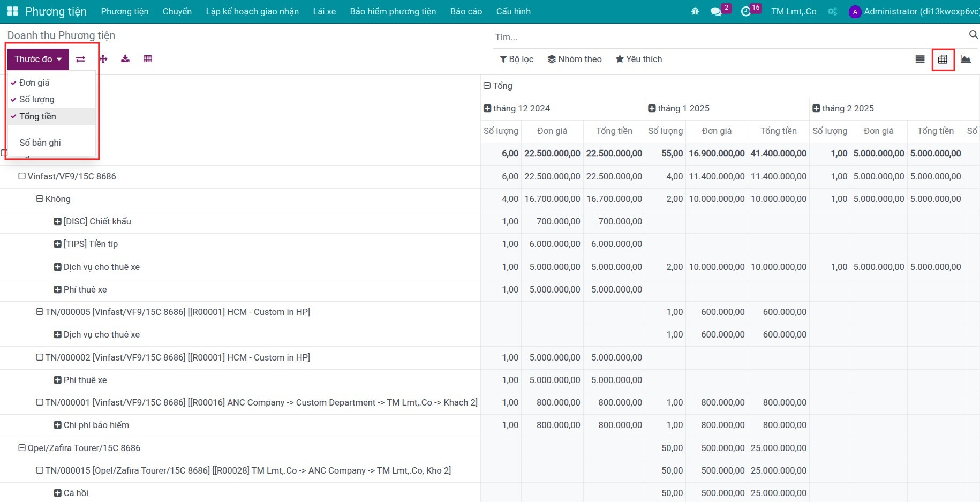Open the Nhóm theo grouping options

(575, 59)
